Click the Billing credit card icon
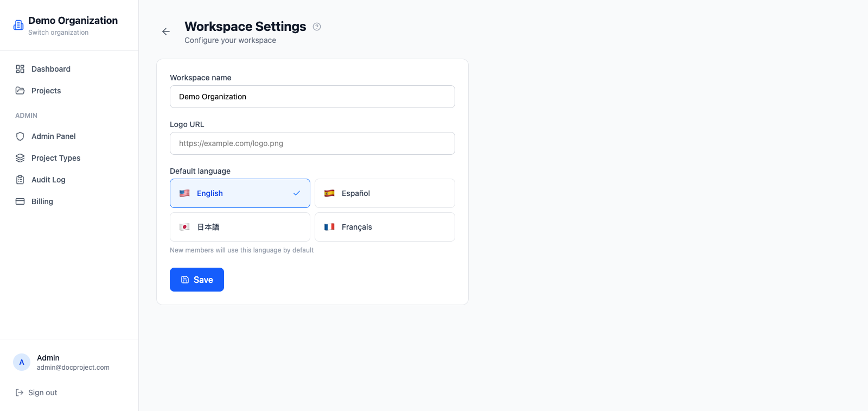Viewport: 868px width, 411px height. pyautogui.click(x=20, y=201)
